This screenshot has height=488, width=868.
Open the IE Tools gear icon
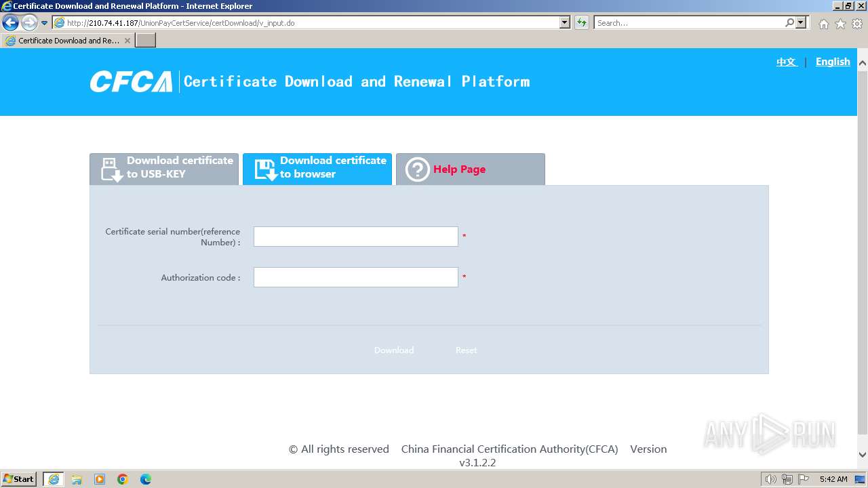coord(857,24)
